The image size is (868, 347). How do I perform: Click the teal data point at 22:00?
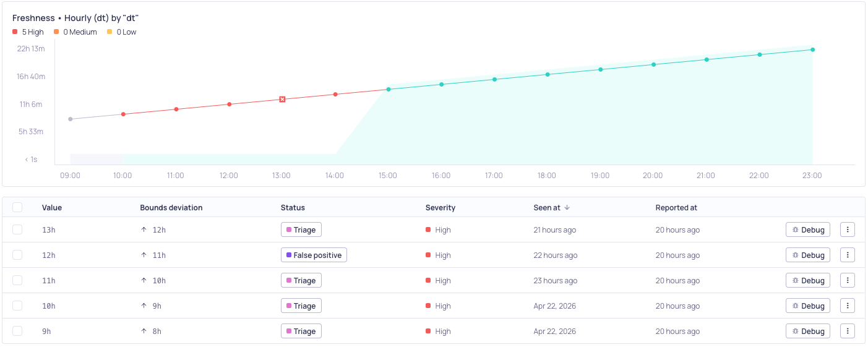point(760,54)
